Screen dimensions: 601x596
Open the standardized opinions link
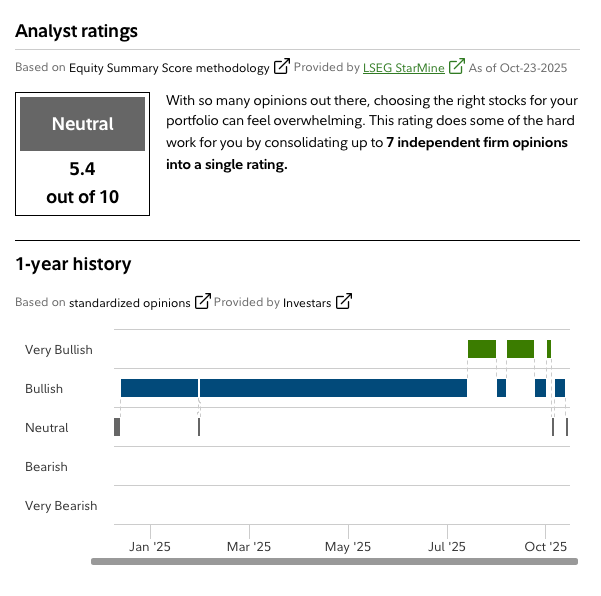(129, 302)
